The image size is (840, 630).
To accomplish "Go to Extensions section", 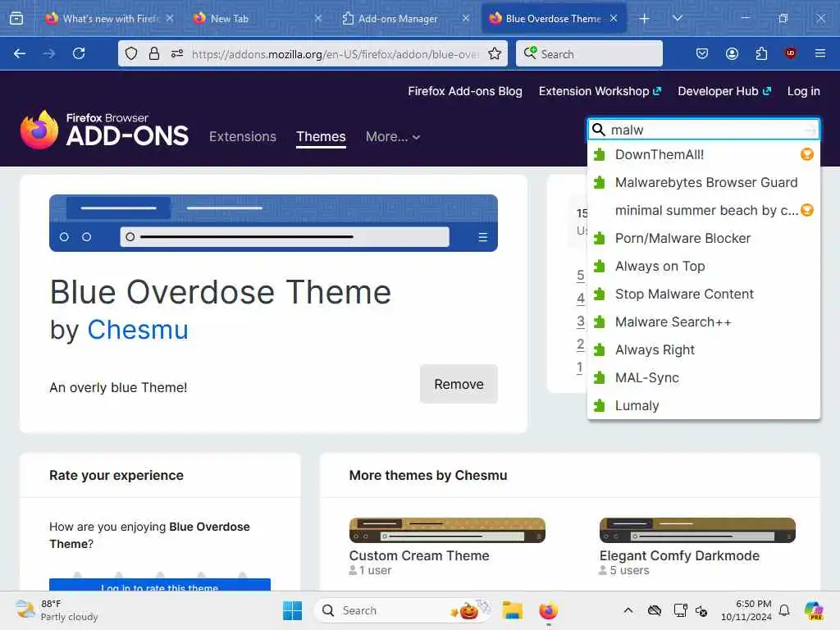I will [243, 137].
